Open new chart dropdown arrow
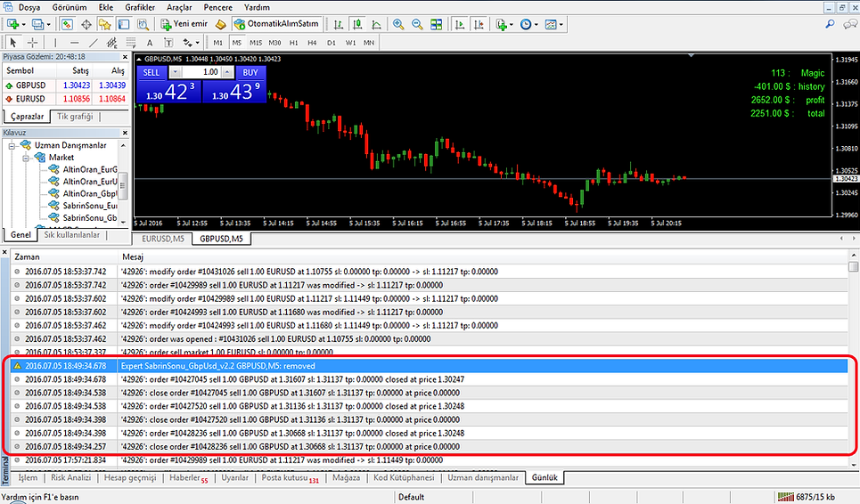Viewport: 860px width, 504px height. pyautogui.click(x=23, y=25)
